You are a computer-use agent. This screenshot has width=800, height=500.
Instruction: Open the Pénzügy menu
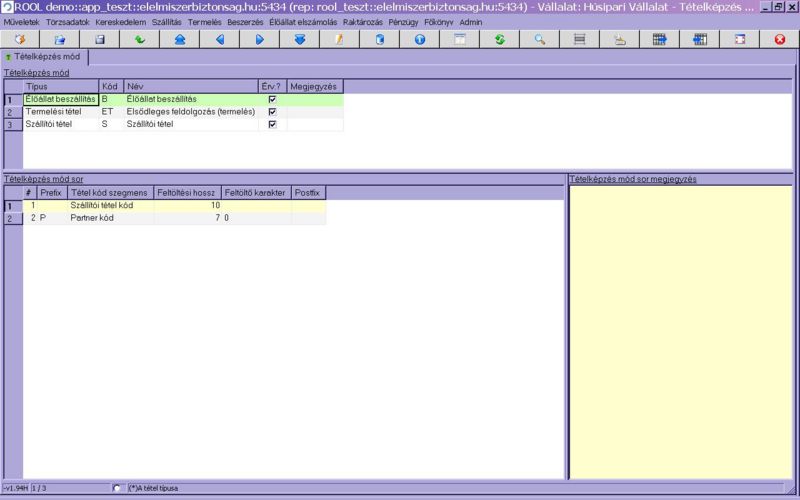(404, 21)
